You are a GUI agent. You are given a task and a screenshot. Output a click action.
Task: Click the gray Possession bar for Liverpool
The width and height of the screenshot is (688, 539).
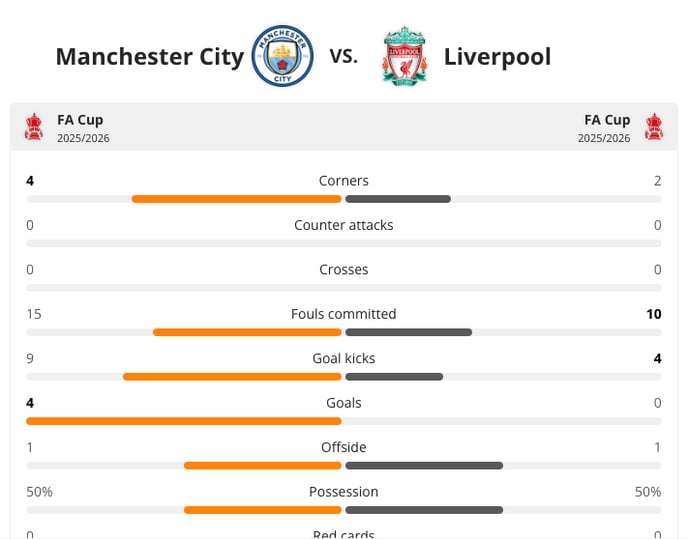click(424, 510)
